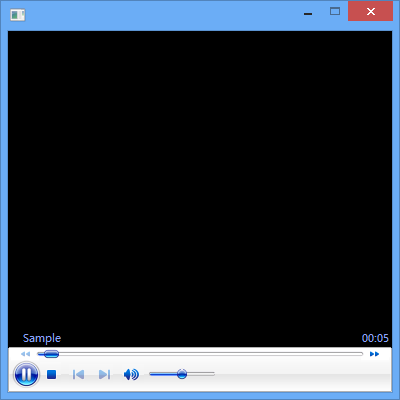
Task: Maximize the player window
Action: (x=335, y=11)
